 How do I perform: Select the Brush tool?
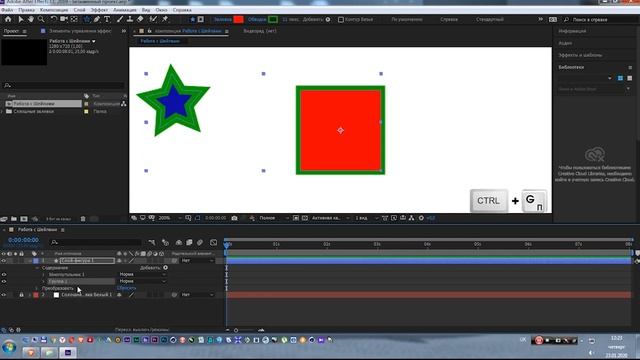[x=120, y=19]
